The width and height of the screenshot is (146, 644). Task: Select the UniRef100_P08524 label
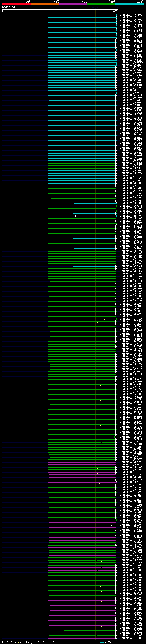click(x=131, y=397)
